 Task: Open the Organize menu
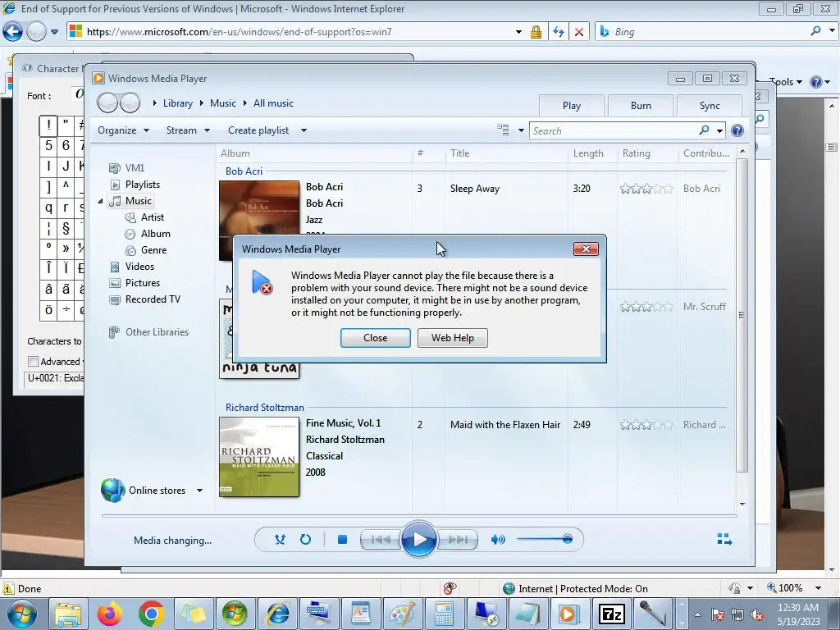coord(123,130)
